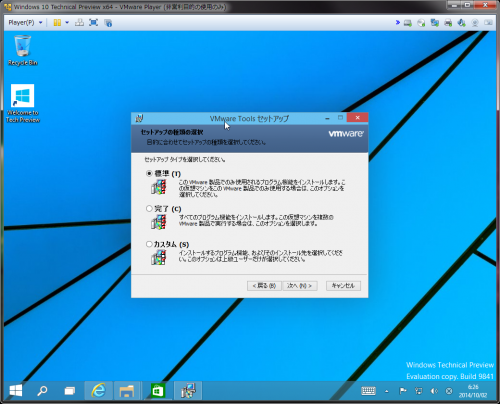Click the キャンセル cancel button

[343, 286]
